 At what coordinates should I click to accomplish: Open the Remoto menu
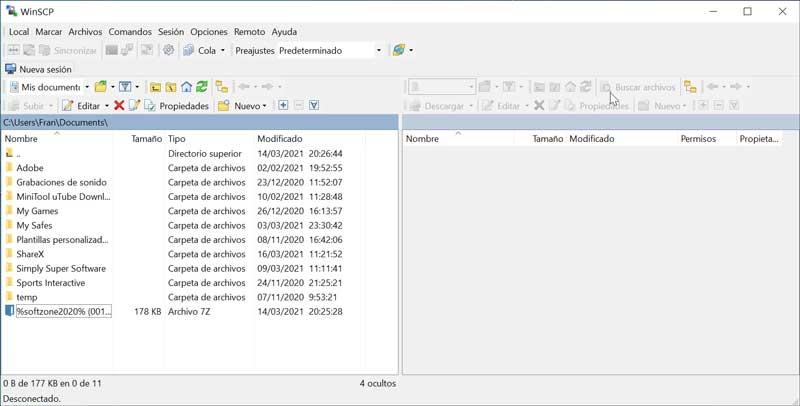[x=249, y=32]
